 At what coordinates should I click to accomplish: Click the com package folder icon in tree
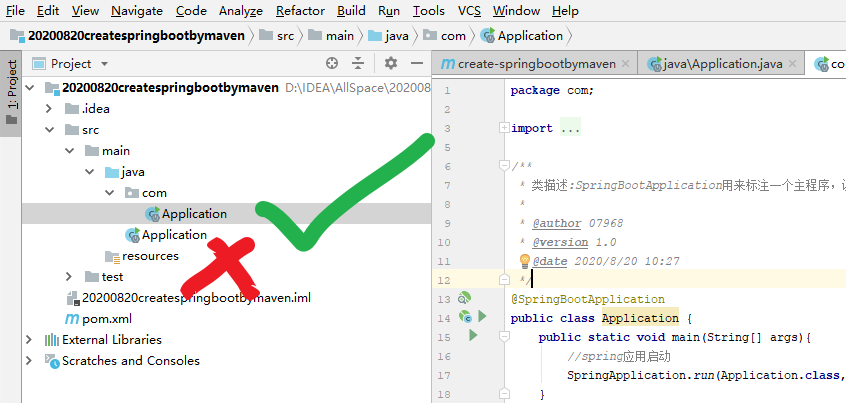coord(132,193)
